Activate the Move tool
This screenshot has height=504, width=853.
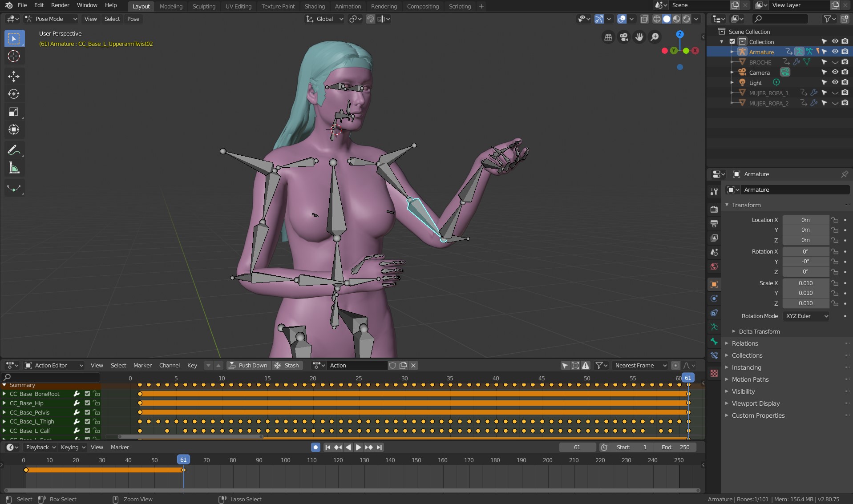14,76
